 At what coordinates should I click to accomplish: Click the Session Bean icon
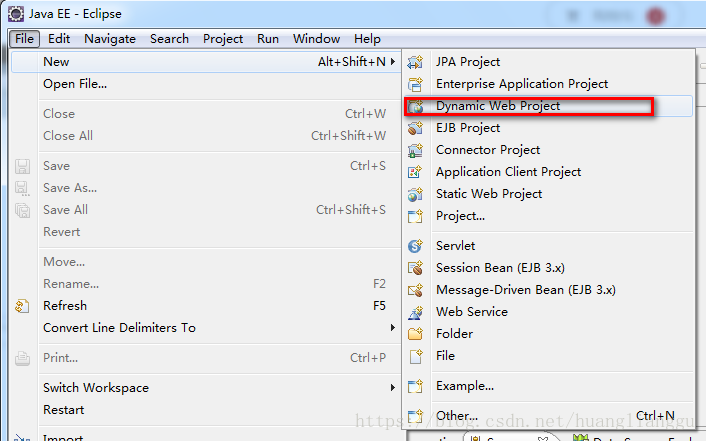tap(415, 268)
